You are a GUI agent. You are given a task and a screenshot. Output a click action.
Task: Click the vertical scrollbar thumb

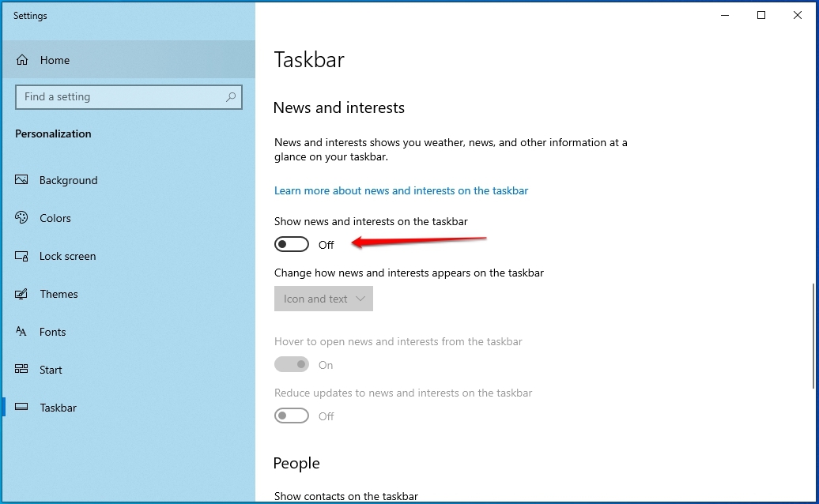(x=813, y=336)
